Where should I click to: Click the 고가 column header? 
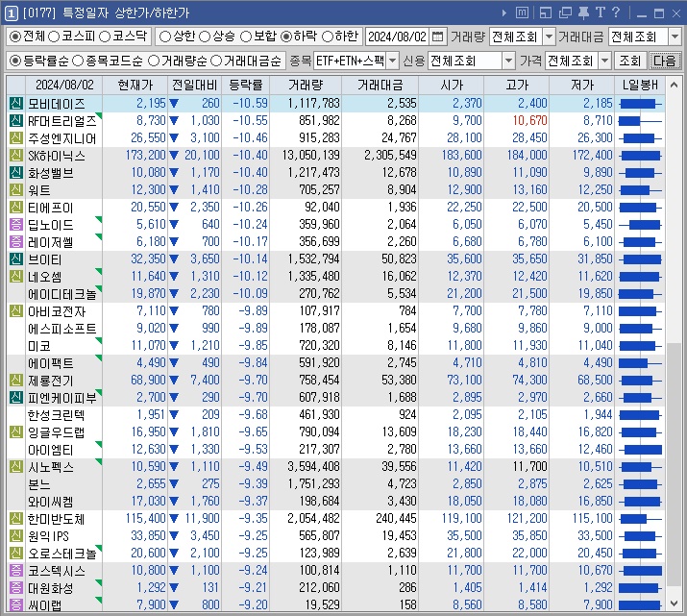pos(517,85)
